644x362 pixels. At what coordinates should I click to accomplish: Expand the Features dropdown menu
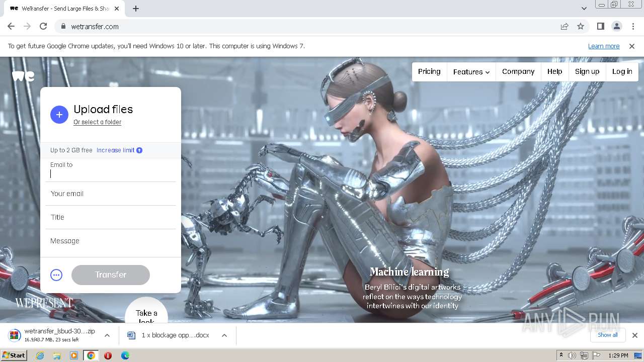[471, 72]
